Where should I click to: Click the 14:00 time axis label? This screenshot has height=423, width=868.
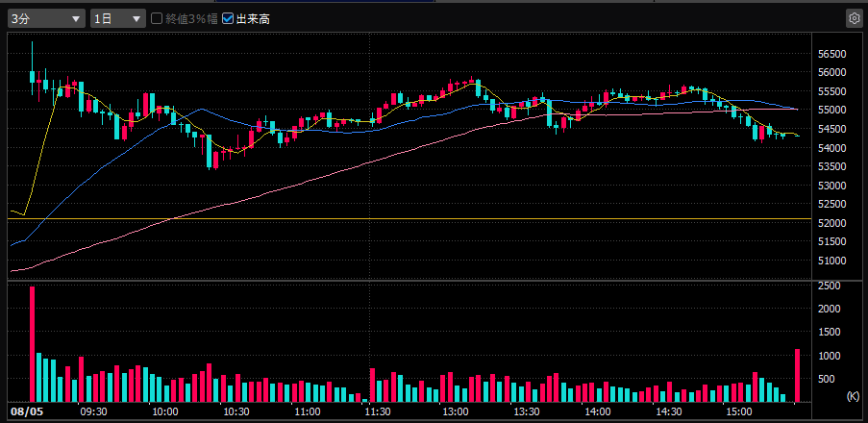598,412
